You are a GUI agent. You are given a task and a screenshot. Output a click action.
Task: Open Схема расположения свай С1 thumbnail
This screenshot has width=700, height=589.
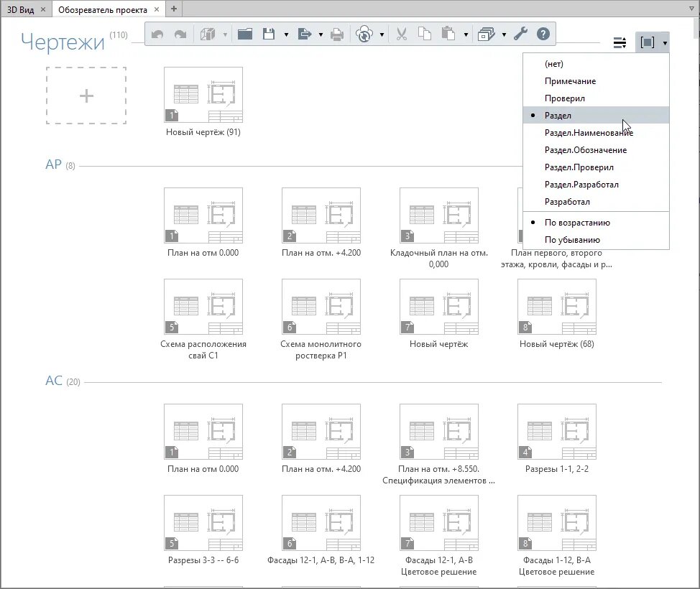[203, 307]
